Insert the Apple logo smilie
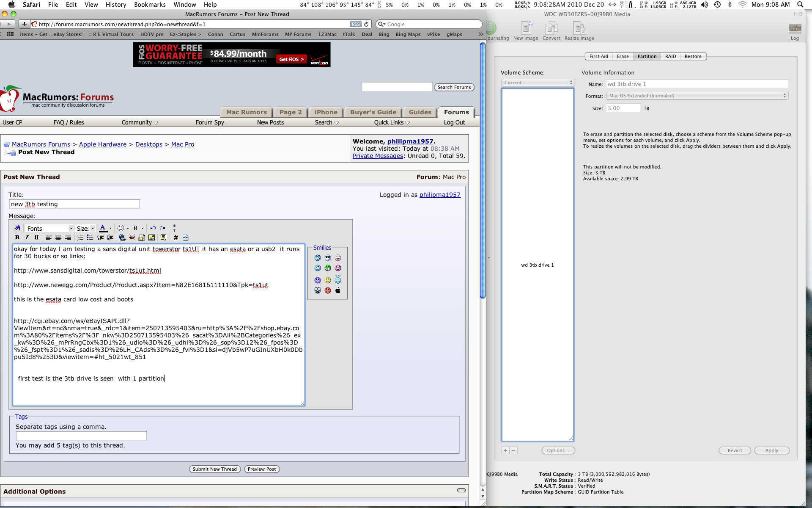This screenshot has height=508, width=812. pos(338,290)
